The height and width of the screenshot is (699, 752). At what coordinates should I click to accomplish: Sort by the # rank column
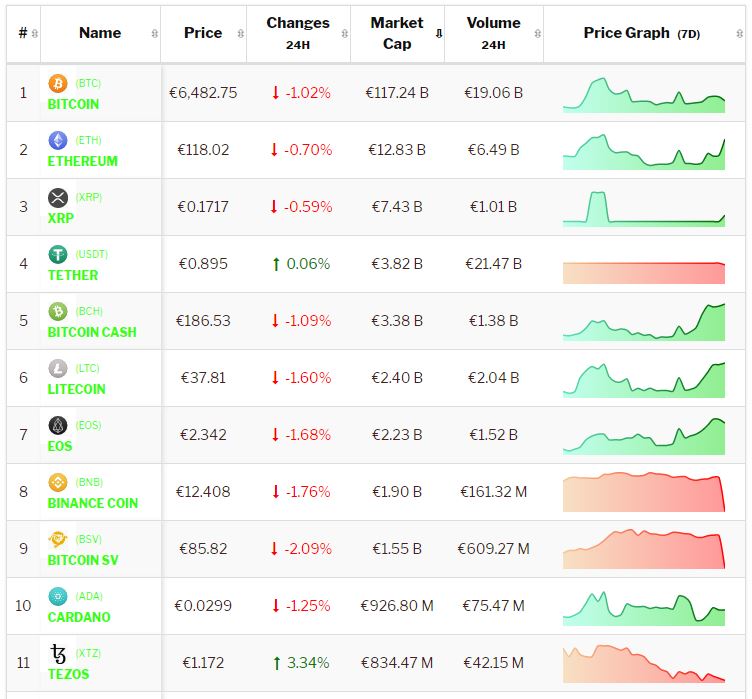tap(23, 33)
